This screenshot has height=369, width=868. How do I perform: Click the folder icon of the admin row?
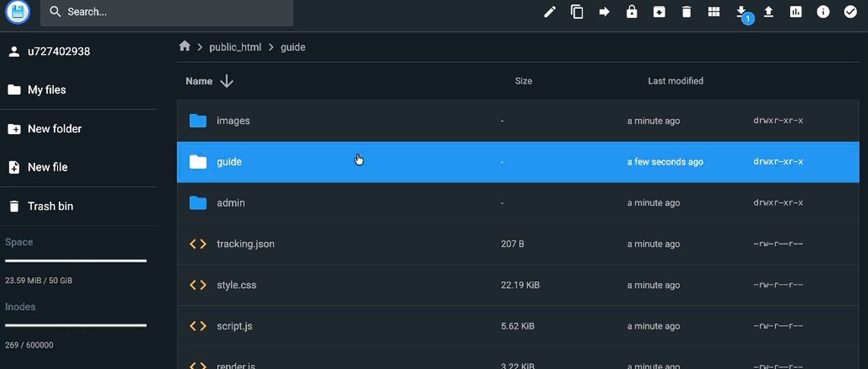(x=198, y=203)
